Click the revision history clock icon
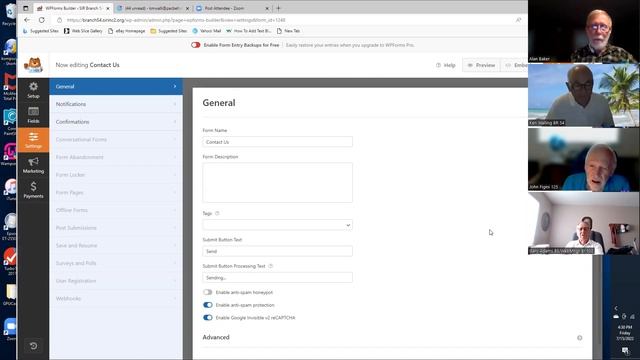The height and width of the screenshot is (360, 640). point(33,346)
